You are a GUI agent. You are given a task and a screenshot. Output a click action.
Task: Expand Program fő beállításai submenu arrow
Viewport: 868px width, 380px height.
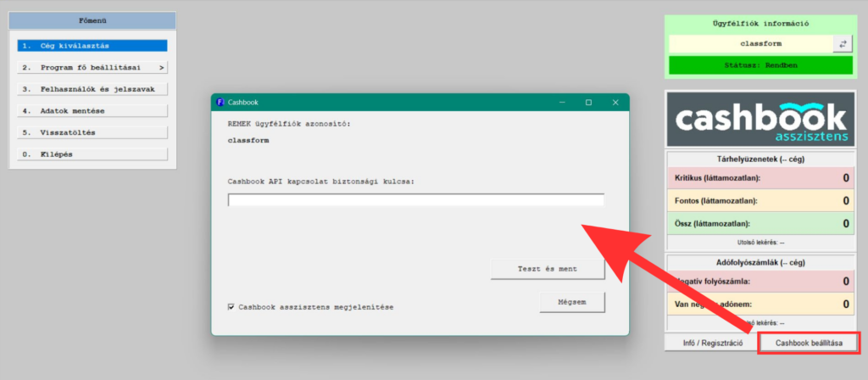(x=161, y=67)
